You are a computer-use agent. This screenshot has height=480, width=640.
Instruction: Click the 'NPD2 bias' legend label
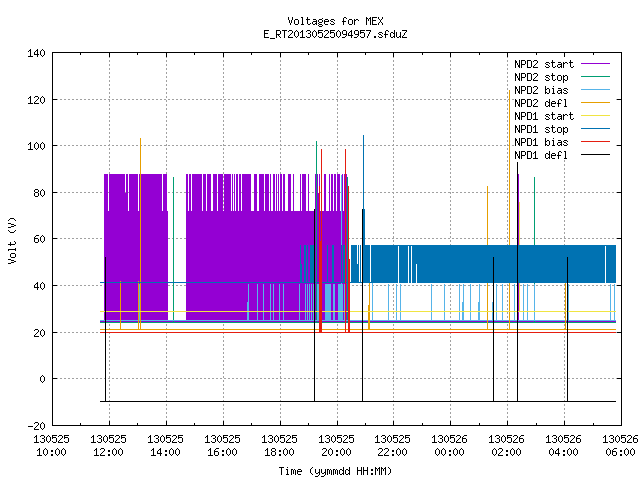coord(541,90)
